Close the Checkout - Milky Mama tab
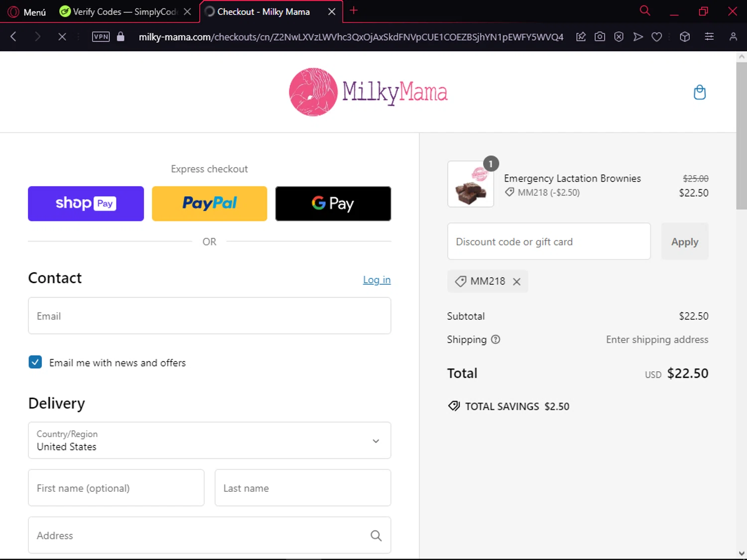The height and width of the screenshot is (560, 747). [x=332, y=11]
